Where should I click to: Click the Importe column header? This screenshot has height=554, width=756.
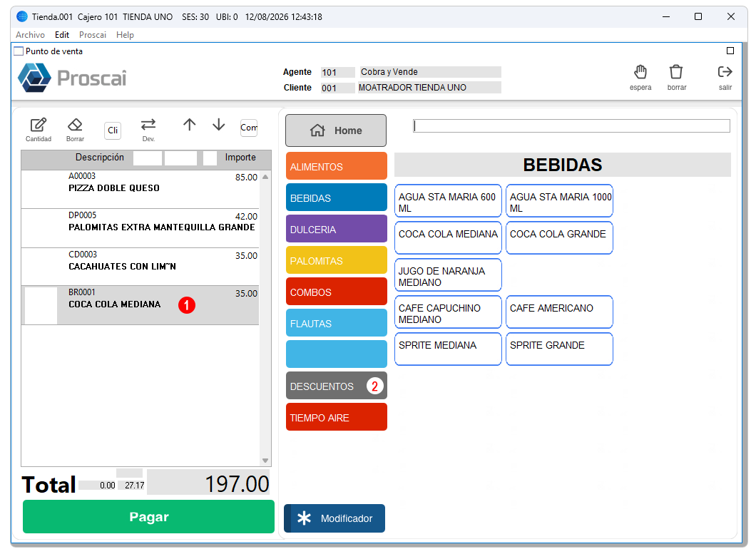(240, 157)
